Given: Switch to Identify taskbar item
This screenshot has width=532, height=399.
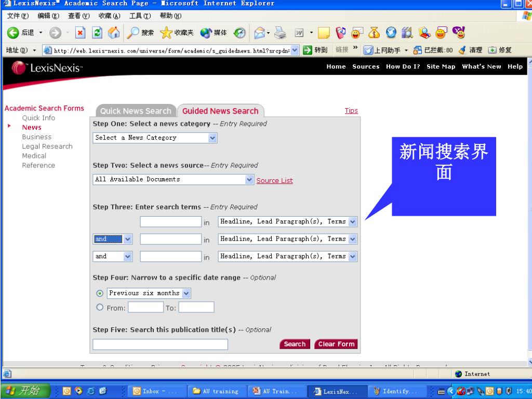Looking at the screenshot, I should click(397, 391).
